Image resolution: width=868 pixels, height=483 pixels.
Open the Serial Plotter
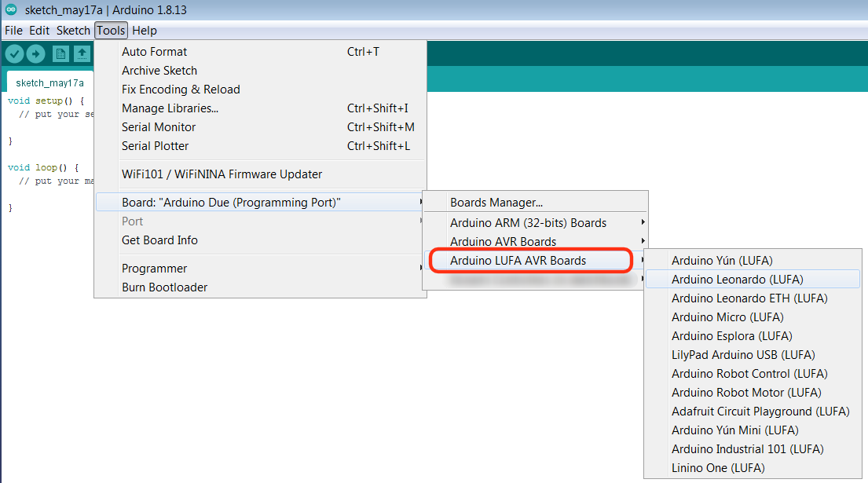pyautogui.click(x=260, y=145)
